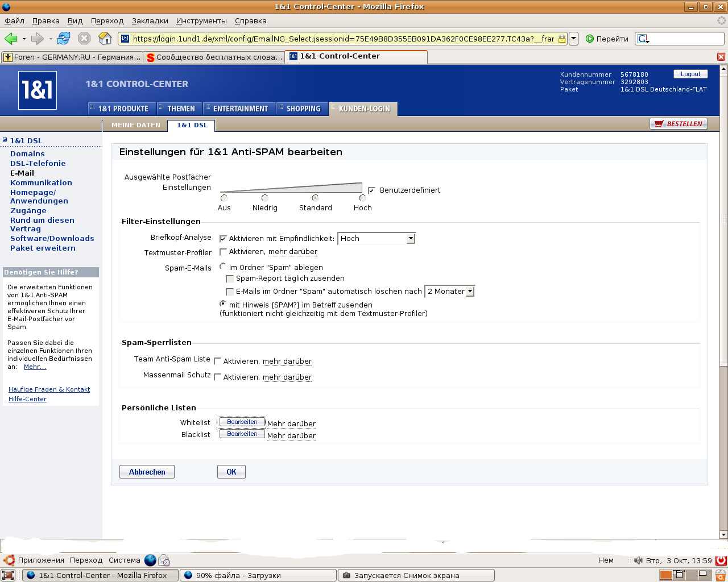728x582 pixels.
Task: Click the page's vertical scrollbar
Action: click(x=723, y=302)
